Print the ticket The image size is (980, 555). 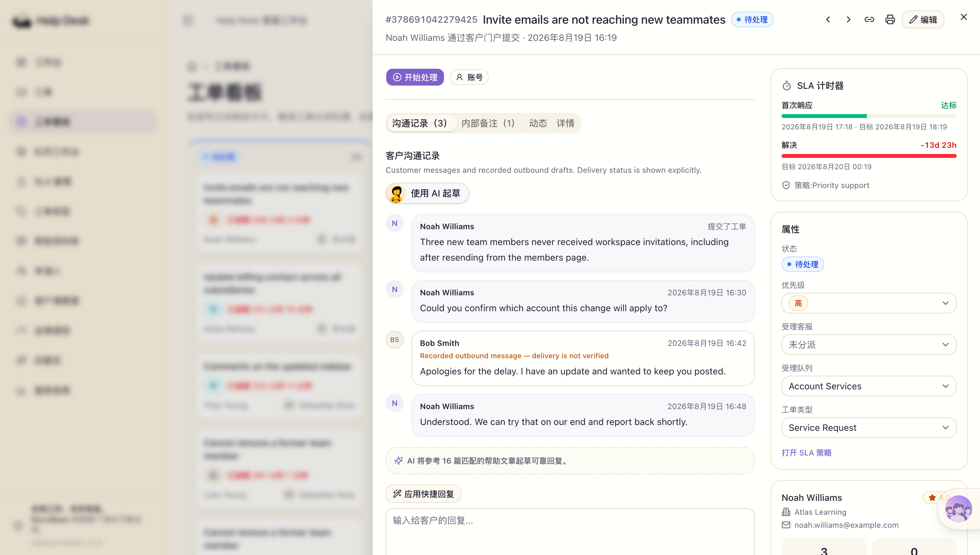coord(890,19)
